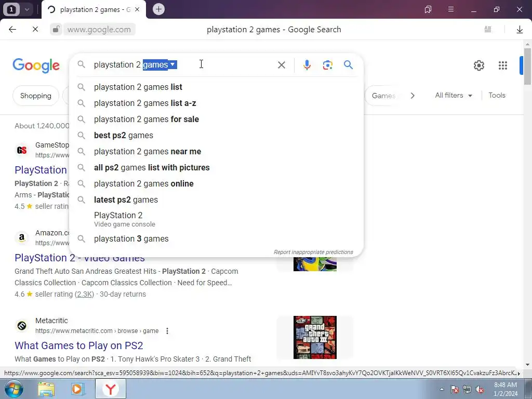Select the Shopping filter chip
The image size is (532, 399).
[36, 96]
